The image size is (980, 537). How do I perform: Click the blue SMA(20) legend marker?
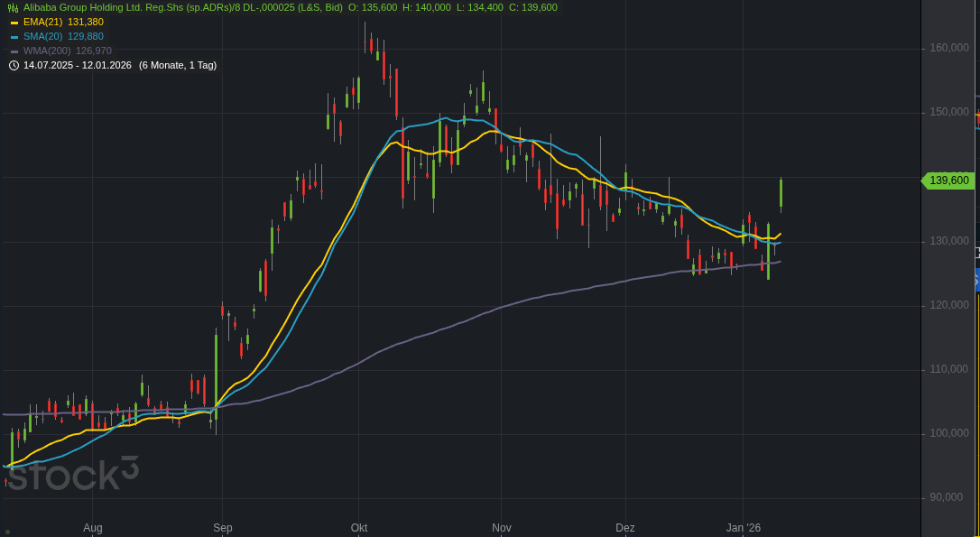(x=14, y=37)
